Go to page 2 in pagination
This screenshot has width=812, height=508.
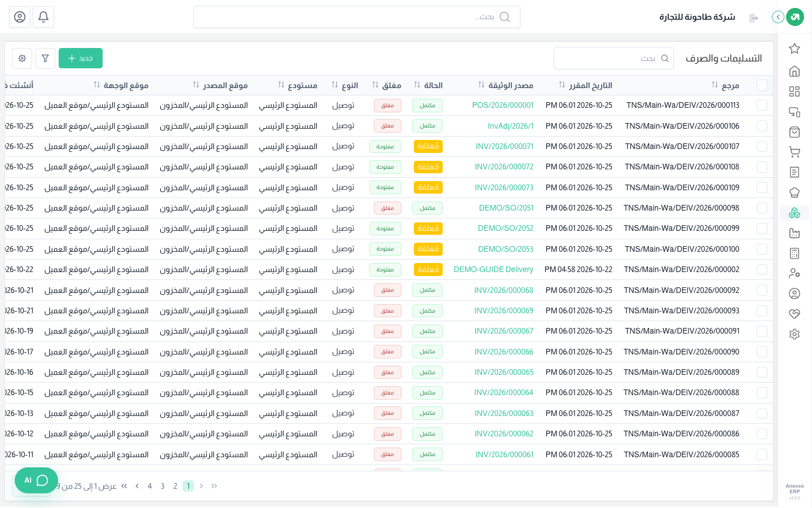tap(175, 486)
